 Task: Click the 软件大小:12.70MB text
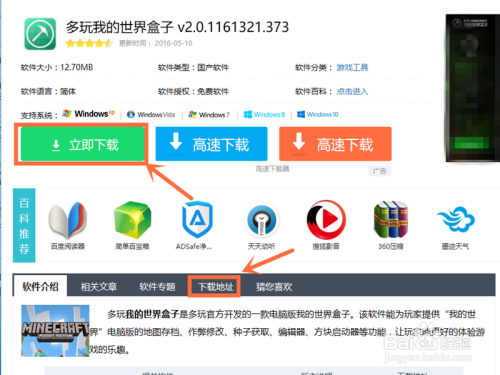(x=57, y=68)
